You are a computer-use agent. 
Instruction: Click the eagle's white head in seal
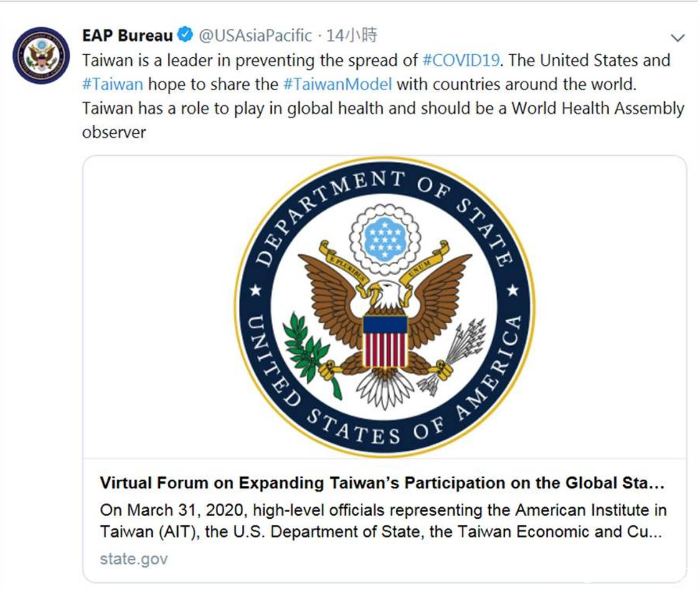click(386, 294)
